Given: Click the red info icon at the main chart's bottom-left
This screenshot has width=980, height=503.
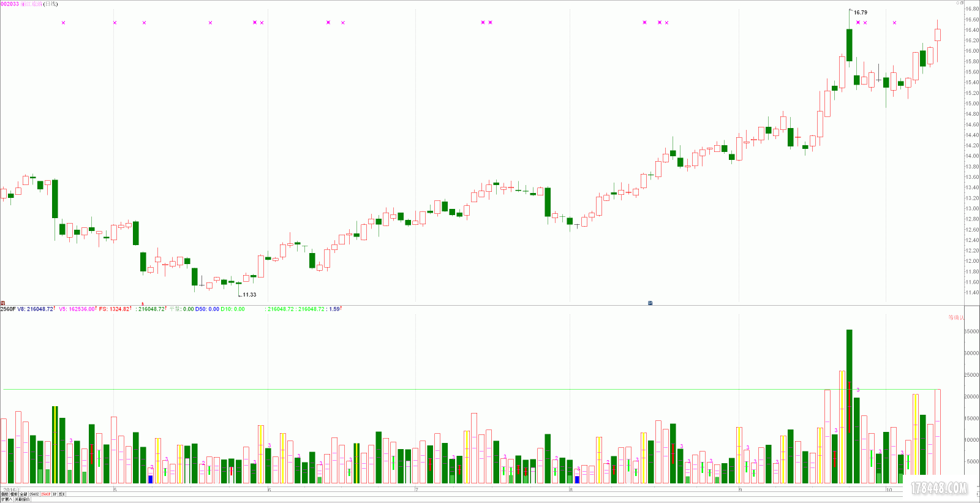Looking at the screenshot, I should click(x=2, y=303).
